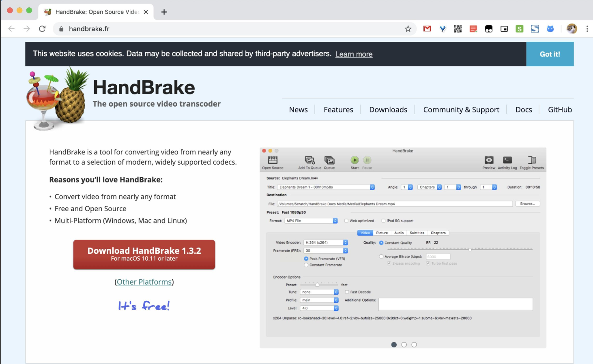Open the Angle dropdown
This screenshot has height=364, width=593.
tap(407, 187)
